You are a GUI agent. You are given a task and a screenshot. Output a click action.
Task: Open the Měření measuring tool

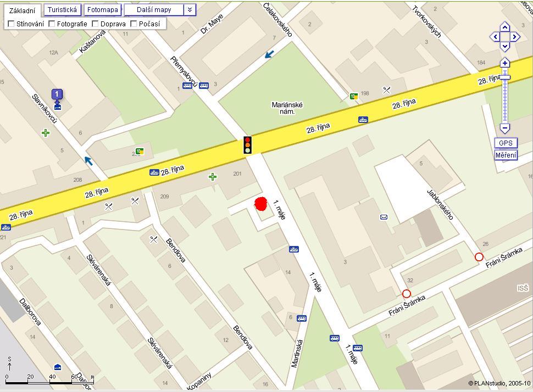click(x=506, y=155)
